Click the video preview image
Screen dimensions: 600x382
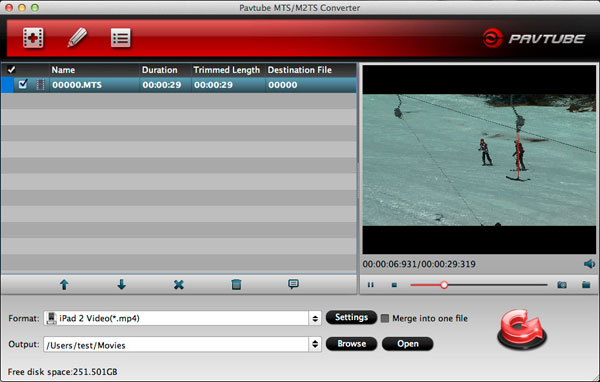pos(479,160)
